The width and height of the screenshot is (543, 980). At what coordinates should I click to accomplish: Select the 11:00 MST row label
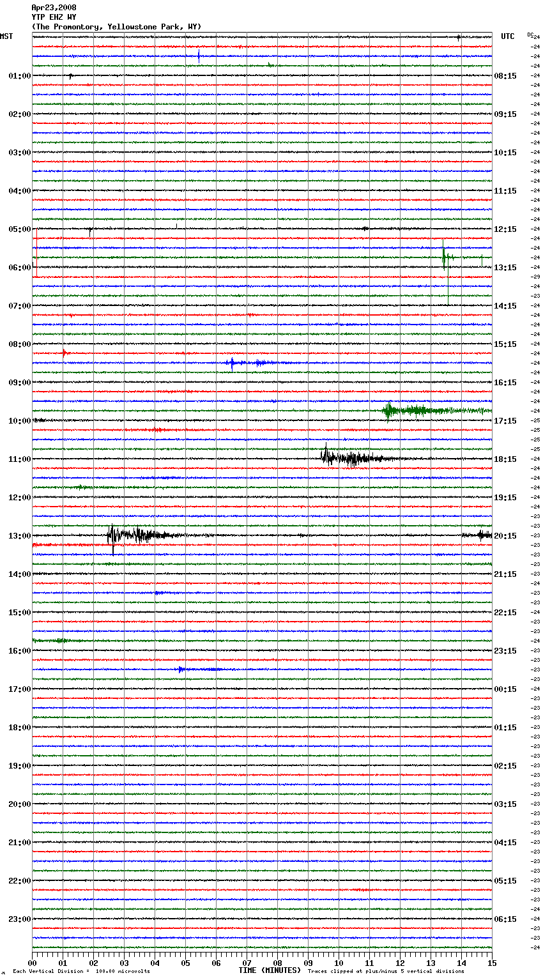[x=19, y=459]
